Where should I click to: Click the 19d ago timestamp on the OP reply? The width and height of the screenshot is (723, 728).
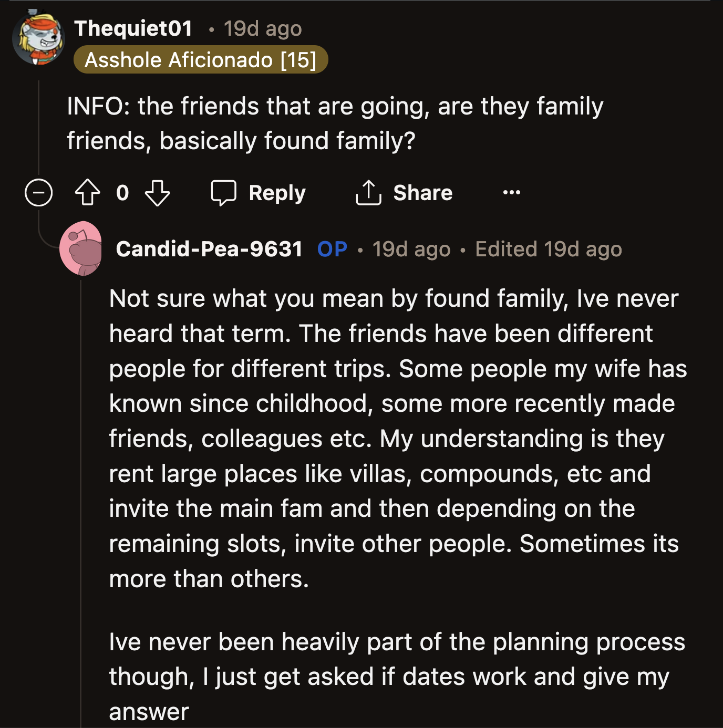point(411,249)
